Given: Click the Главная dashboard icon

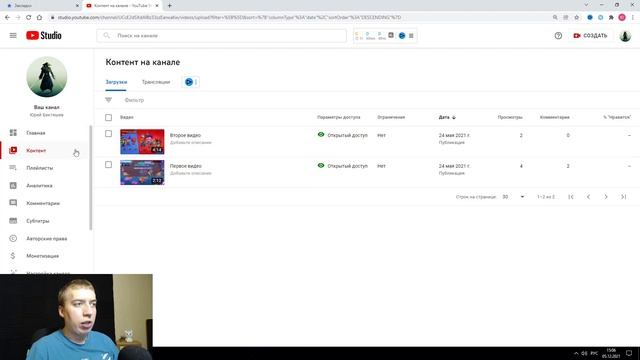Looking at the screenshot, I should click(13, 133).
